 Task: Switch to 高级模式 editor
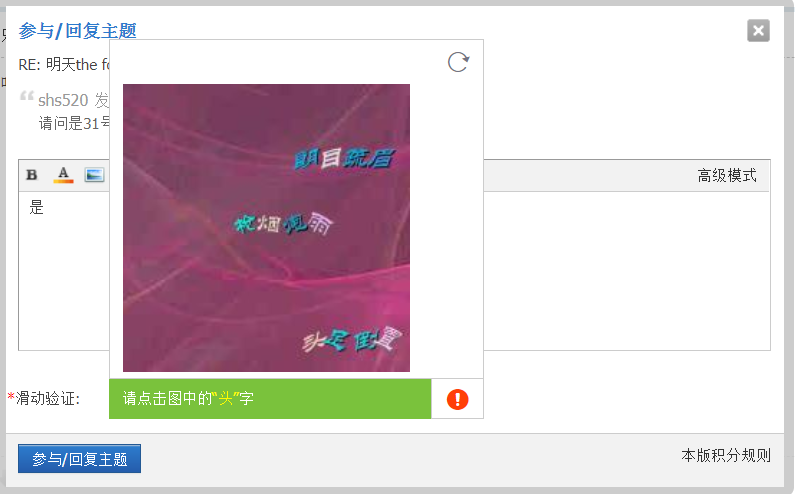[x=727, y=175]
